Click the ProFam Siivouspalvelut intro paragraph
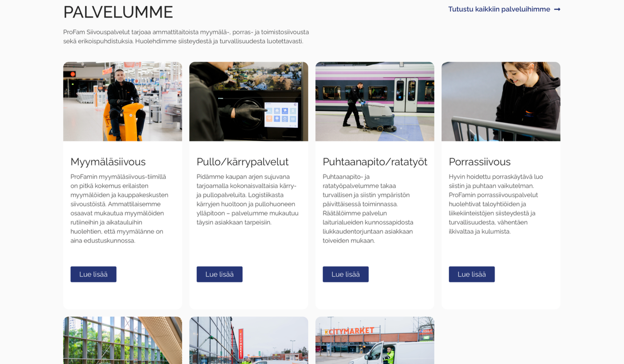624x364 pixels. click(186, 37)
